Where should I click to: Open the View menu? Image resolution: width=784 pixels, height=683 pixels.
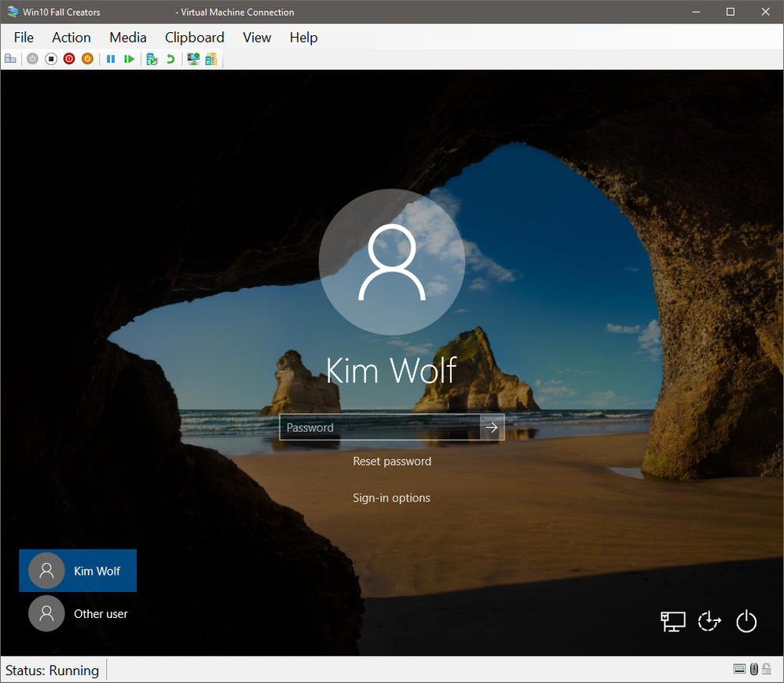click(257, 38)
